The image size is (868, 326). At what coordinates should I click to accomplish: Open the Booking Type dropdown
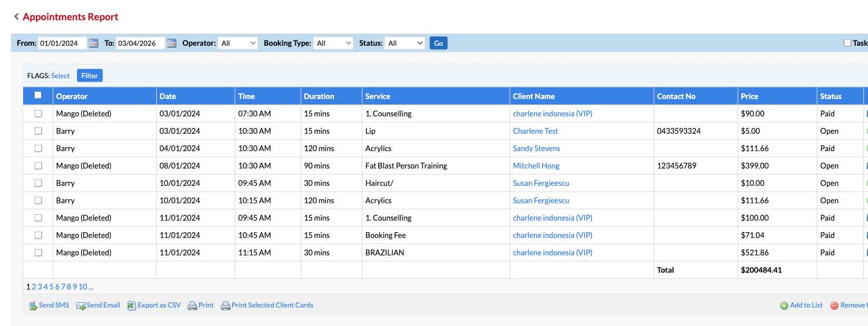pos(333,43)
